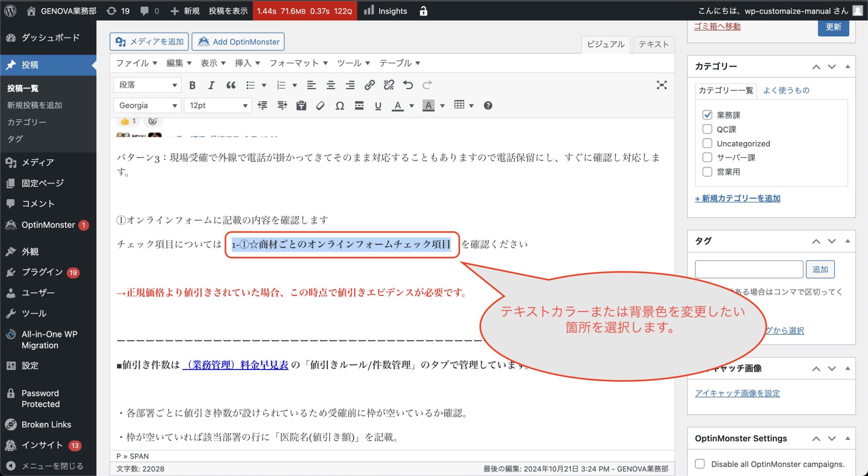This screenshot has height=476, width=868.
Task: Enter distraction-free fullscreen mode
Action: pyautogui.click(x=661, y=85)
